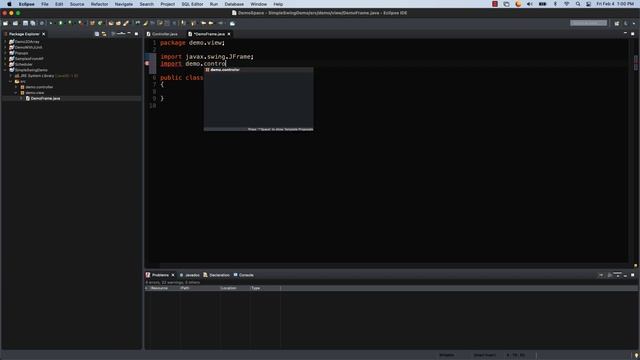Expand the DemoWithJUnit project
The width and height of the screenshot is (640, 360).
(x=5, y=47)
